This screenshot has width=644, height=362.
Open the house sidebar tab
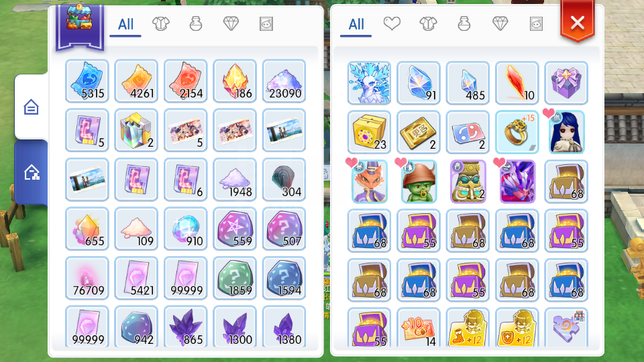click(x=32, y=107)
